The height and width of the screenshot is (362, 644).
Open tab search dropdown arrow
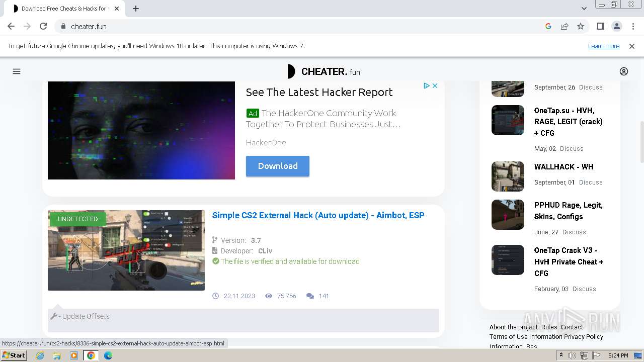(x=584, y=9)
